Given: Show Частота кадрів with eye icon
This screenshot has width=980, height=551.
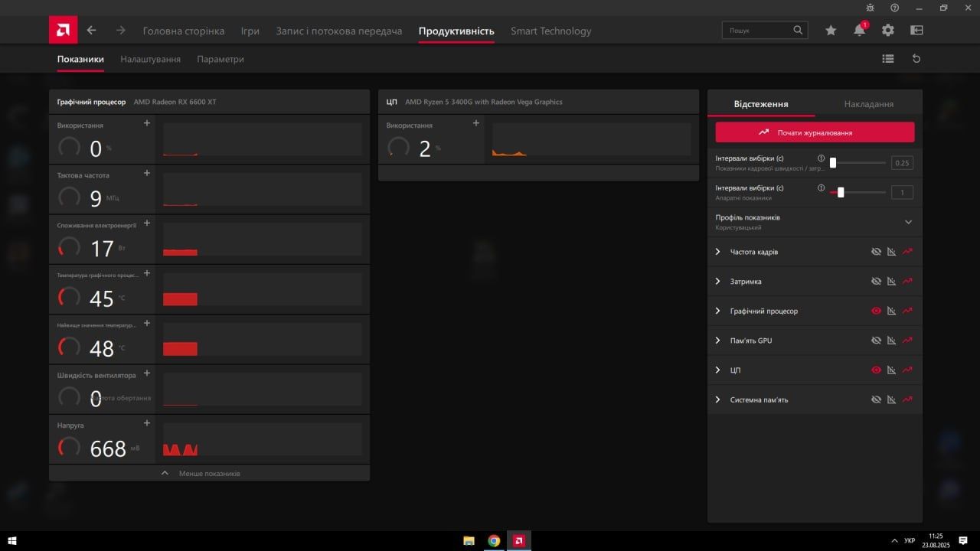Looking at the screenshot, I should [x=877, y=252].
